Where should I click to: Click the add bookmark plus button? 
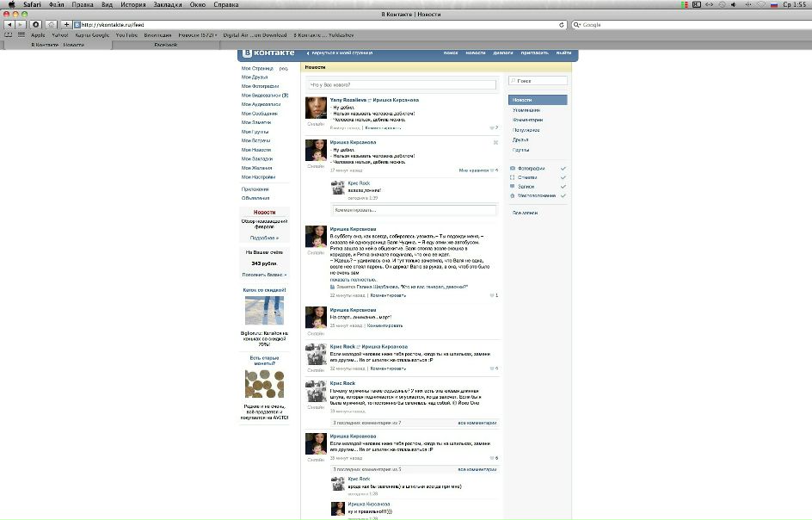[65, 25]
